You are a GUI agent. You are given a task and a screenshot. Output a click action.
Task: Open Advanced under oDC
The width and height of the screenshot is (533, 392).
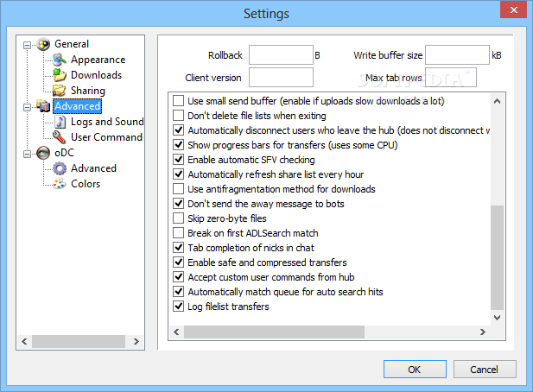click(x=93, y=168)
